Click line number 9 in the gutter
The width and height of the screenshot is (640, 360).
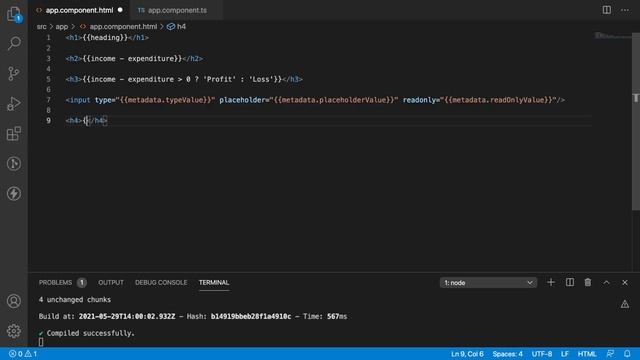point(48,121)
